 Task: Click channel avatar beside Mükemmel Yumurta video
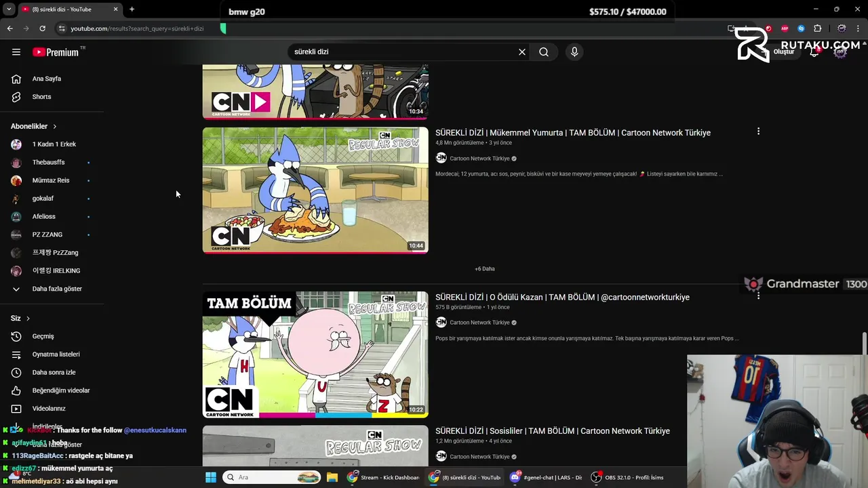(441, 158)
